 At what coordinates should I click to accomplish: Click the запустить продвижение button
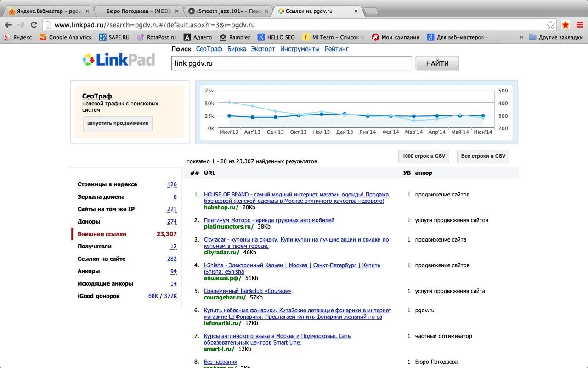point(118,123)
